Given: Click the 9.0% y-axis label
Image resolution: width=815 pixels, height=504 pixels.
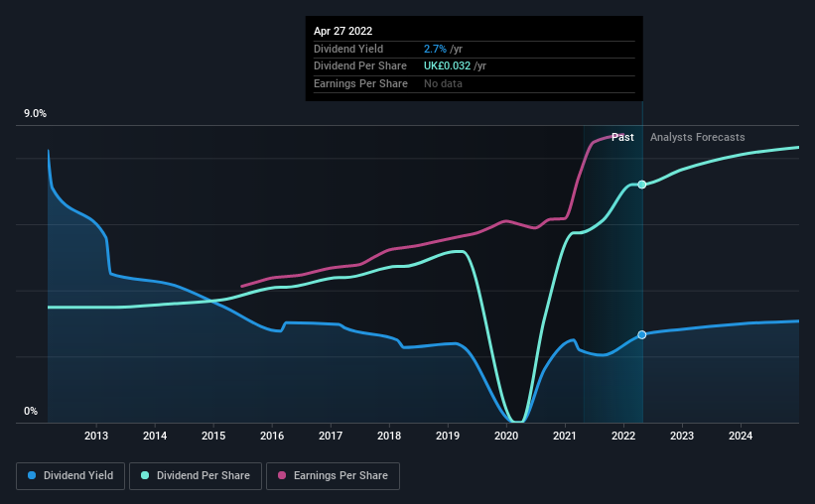Looking at the screenshot, I should [x=35, y=114].
